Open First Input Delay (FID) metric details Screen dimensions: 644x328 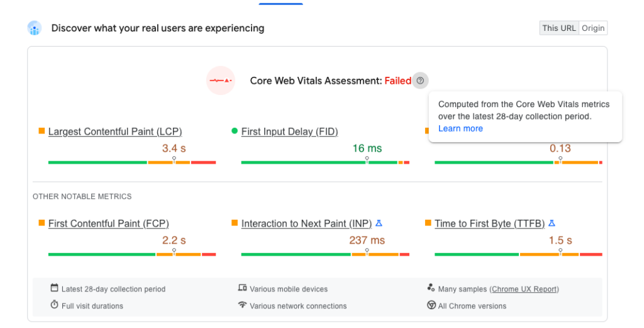pyautogui.click(x=289, y=132)
